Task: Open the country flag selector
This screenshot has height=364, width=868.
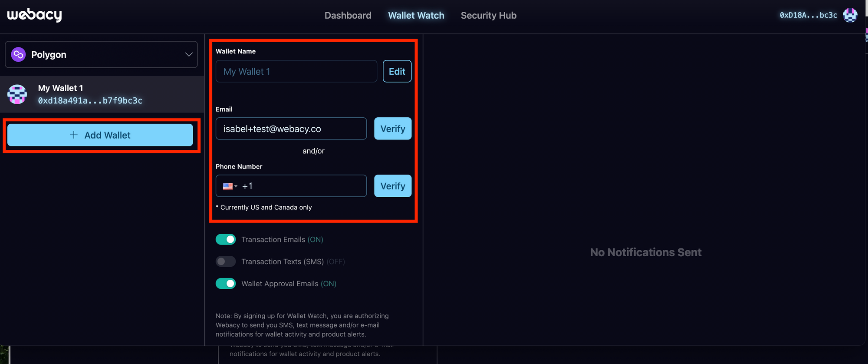Action: click(x=230, y=186)
